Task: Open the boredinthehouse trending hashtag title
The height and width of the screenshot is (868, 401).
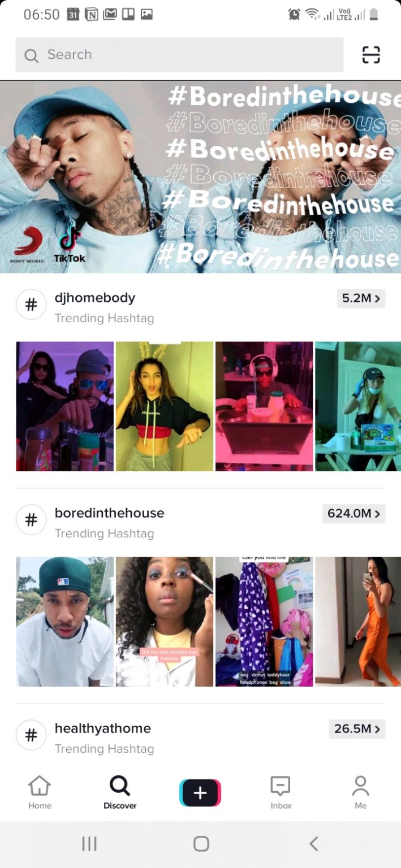Action: (x=109, y=513)
